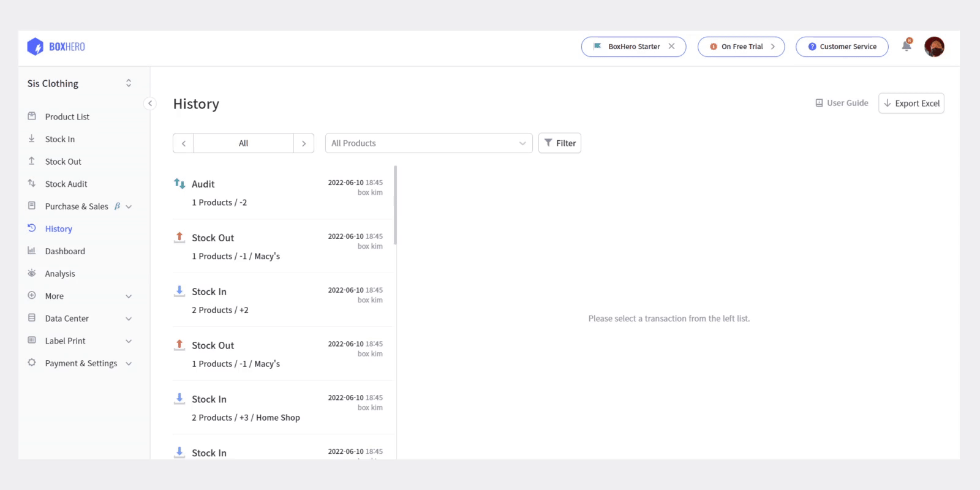Close the BoxHero Starter banner
Image resolution: width=980 pixels, height=490 pixels.
(672, 47)
